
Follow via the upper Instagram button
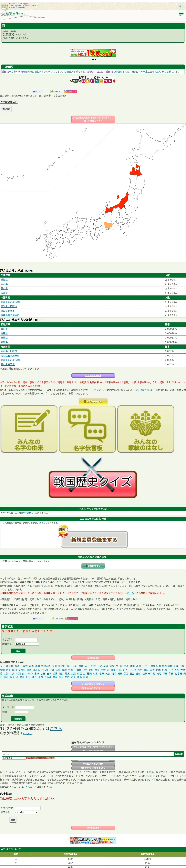[x=71, y=91]
